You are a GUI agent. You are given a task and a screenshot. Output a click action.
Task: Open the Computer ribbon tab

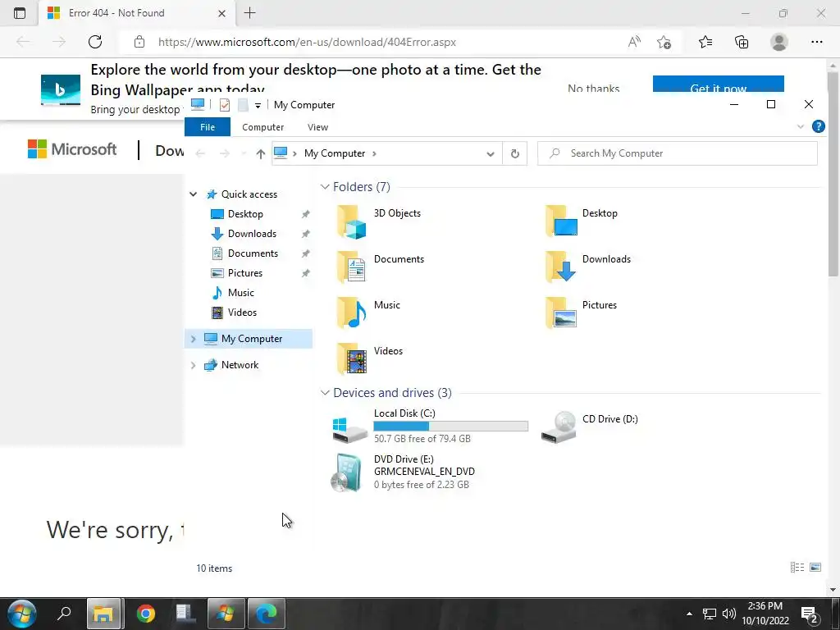pyautogui.click(x=262, y=127)
